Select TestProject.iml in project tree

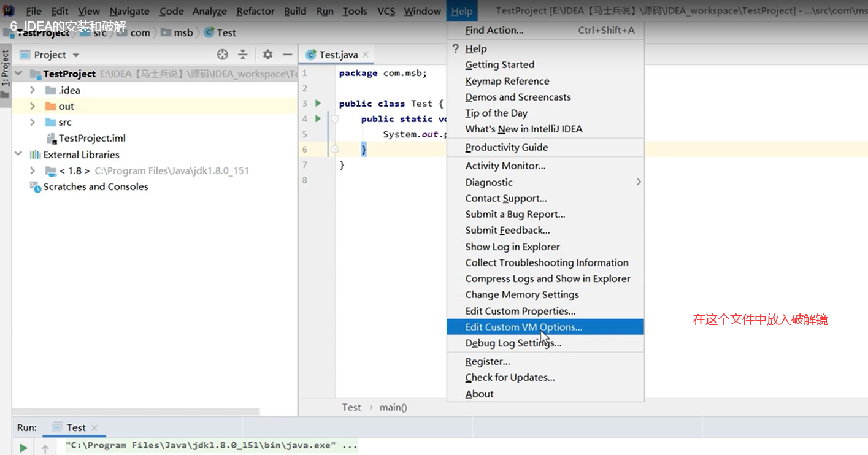coord(92,138)
